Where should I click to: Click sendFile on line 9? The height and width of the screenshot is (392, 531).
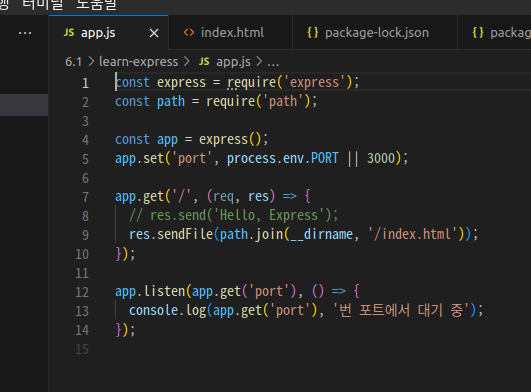pos(185,234)
